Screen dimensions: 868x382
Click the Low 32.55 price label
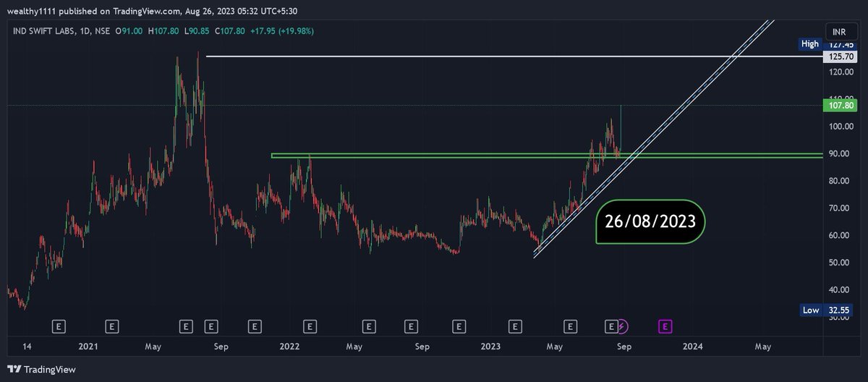[827, 310]
